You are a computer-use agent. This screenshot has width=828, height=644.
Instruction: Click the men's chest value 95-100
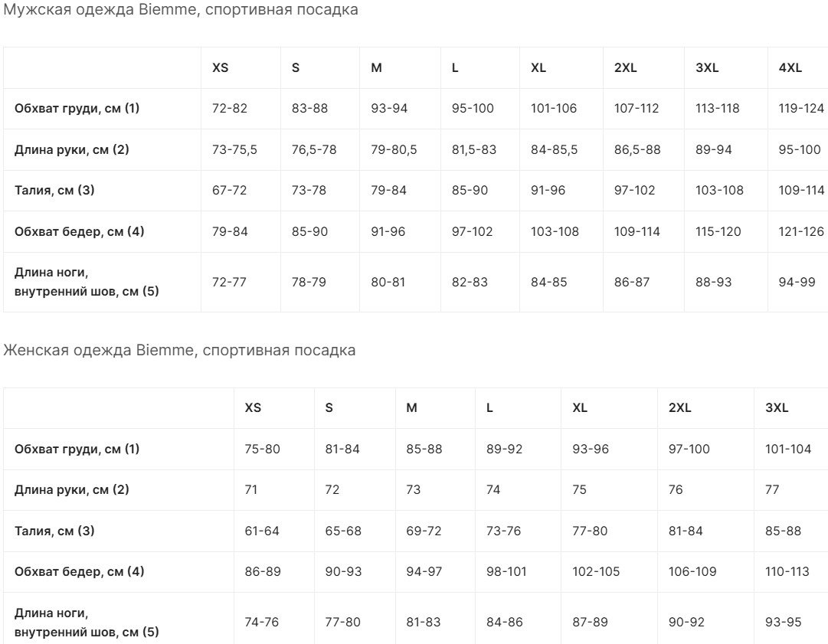[473, 108]
